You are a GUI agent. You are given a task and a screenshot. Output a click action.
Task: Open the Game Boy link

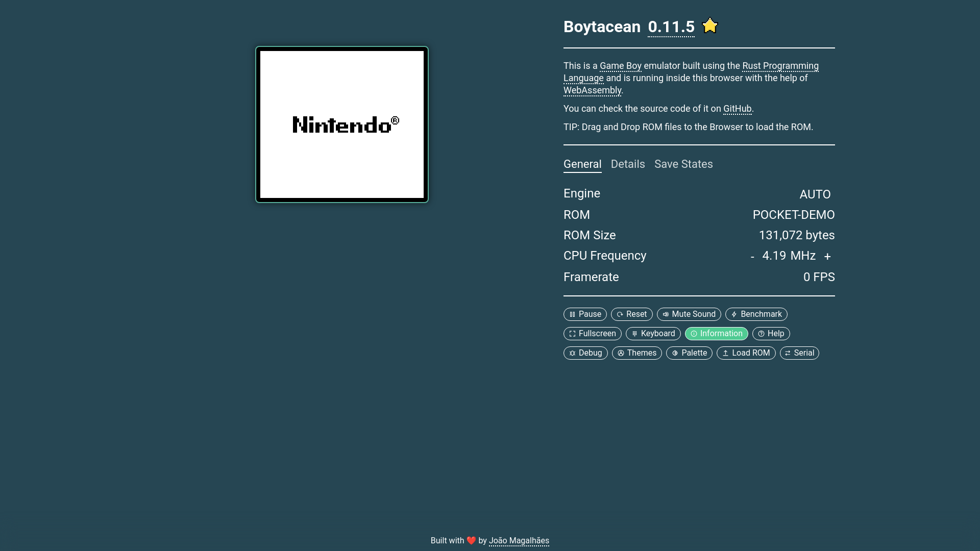[621, 66]
